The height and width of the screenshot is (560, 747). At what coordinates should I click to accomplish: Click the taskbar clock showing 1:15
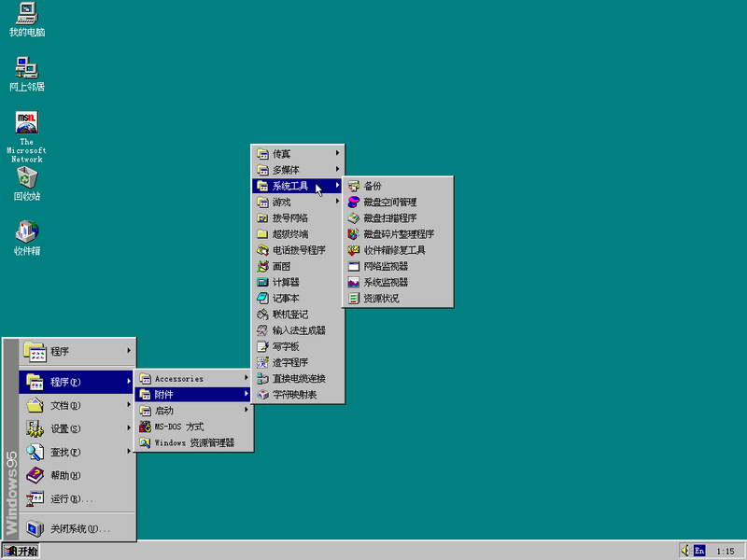tap(726, 551)
